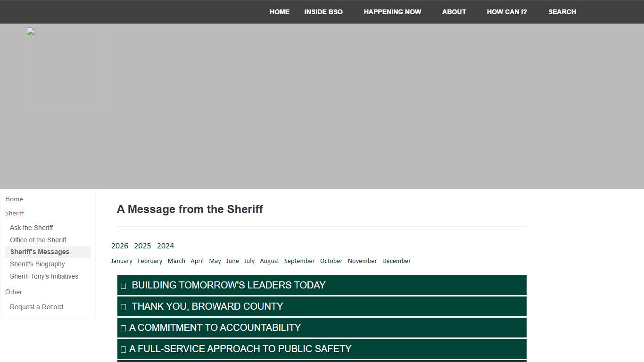Open the INSIDE BSO navigation menu
The height and width of the screenshot is (362, 644).
(x=323, y=12)
